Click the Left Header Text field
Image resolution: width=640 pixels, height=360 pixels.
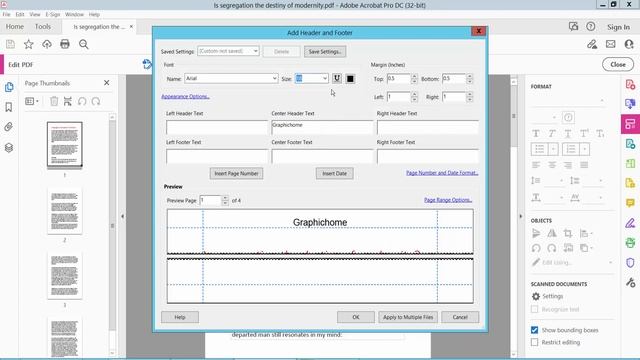(217, 127)
